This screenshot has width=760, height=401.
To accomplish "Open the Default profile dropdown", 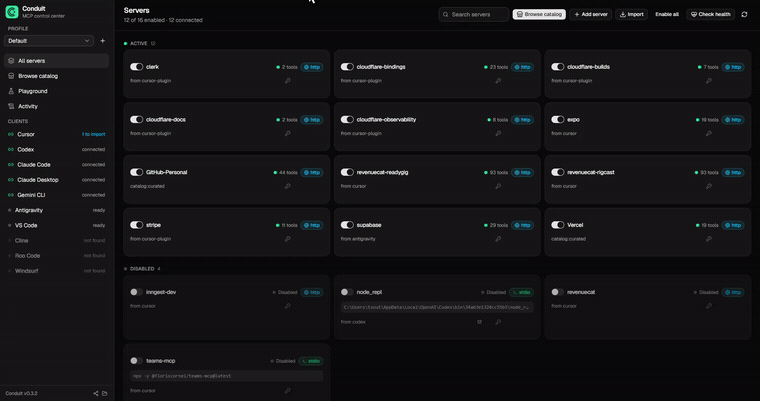I will point(48,41).
